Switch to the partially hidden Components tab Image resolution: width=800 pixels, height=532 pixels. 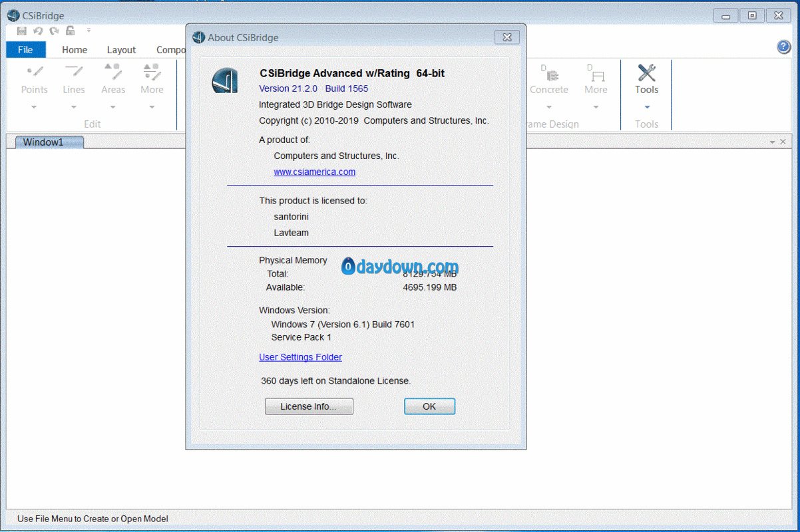(170, 50)
